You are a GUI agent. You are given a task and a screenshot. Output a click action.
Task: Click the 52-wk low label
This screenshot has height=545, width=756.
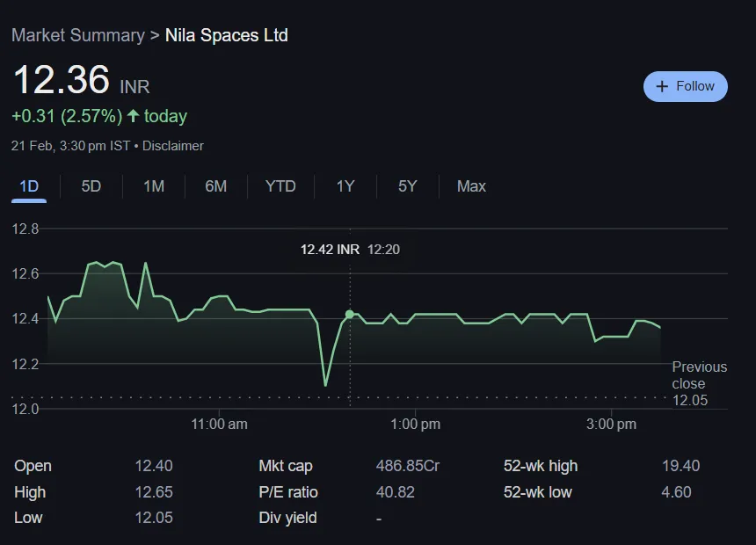click(538, 492)
